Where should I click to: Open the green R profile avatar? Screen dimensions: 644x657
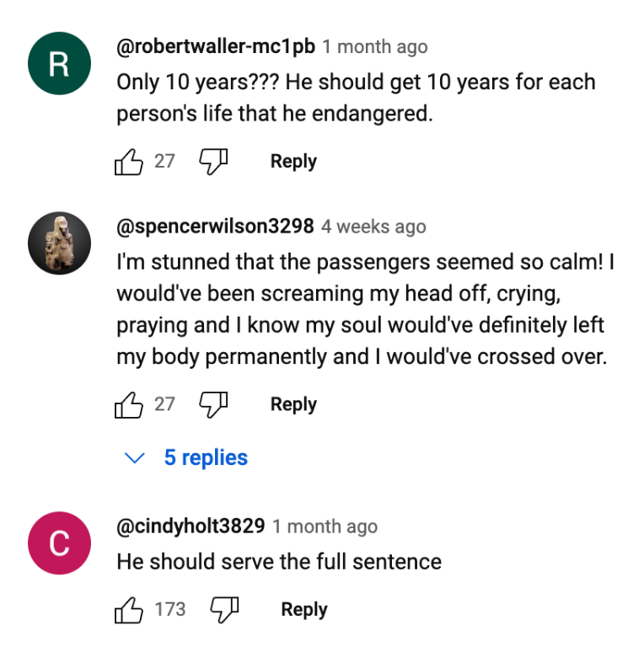60,63
